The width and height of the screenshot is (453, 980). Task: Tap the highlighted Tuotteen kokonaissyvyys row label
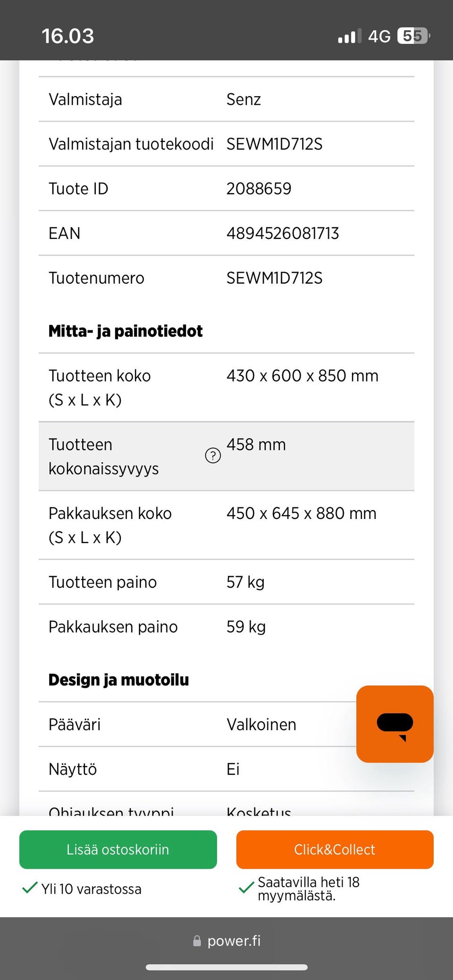coord(104,456)
